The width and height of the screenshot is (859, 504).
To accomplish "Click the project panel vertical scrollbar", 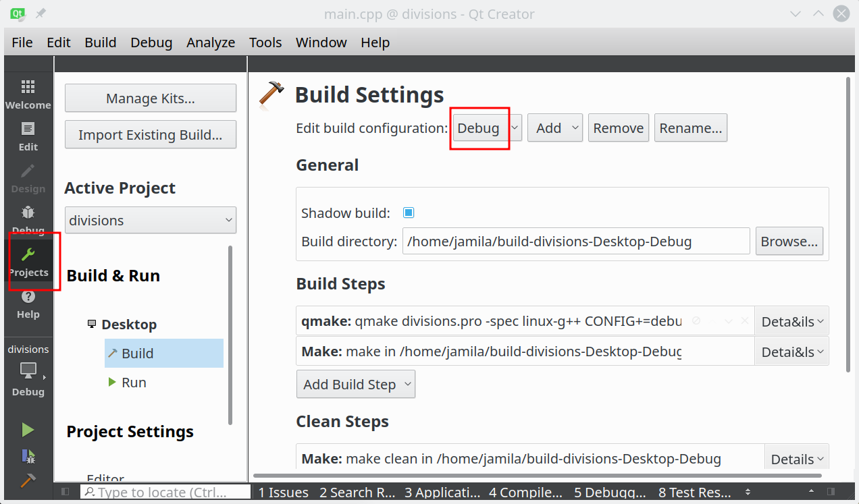I will (x=230, y=335).
